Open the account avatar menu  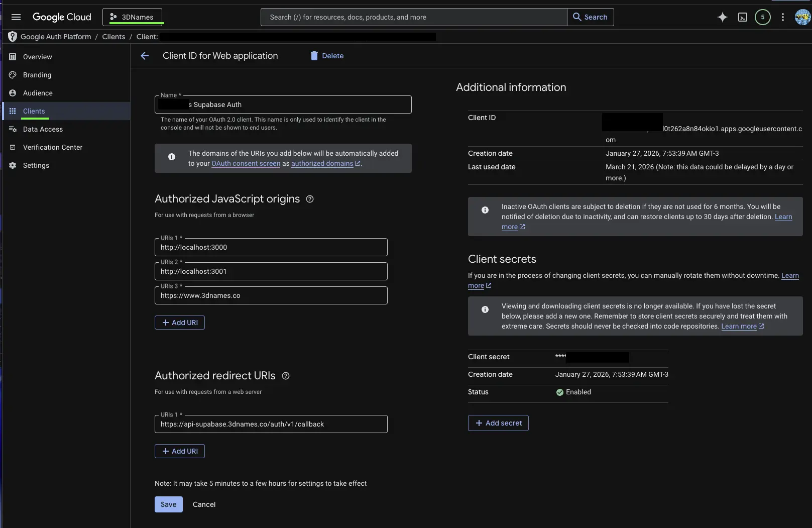[x=802, y=17]
